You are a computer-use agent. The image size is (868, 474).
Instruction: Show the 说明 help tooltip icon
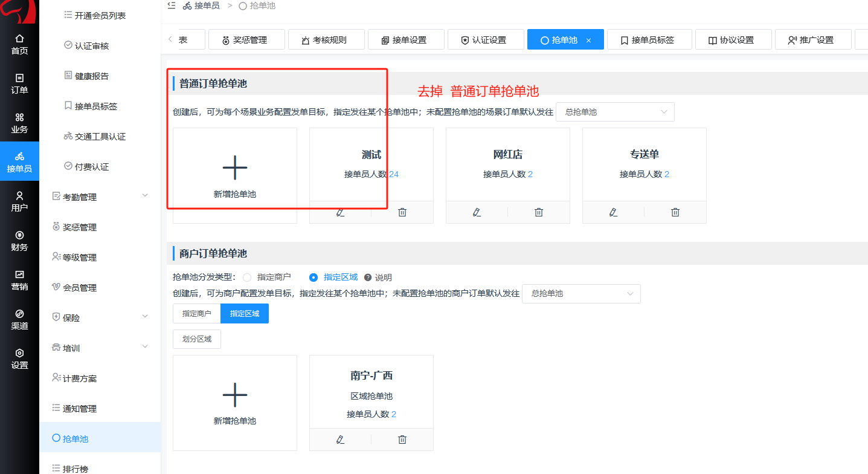point(368,278)
